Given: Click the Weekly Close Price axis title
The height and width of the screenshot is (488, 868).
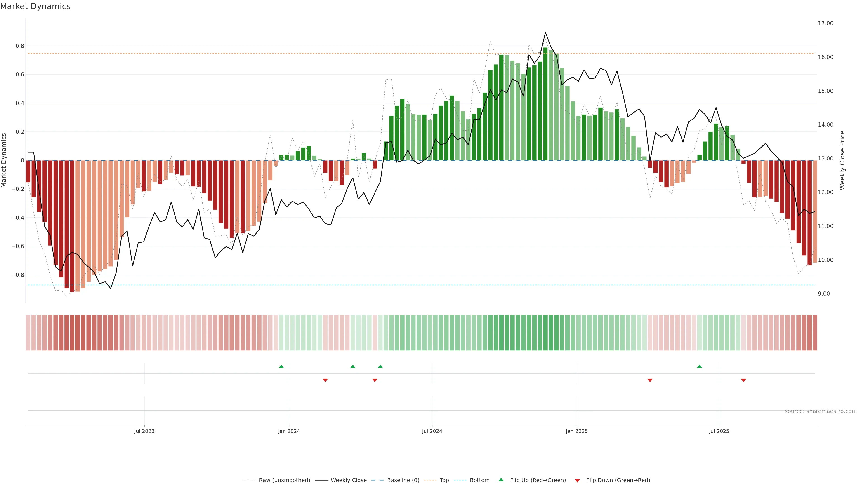Looking at the screenshot, I should coord(842,160).
